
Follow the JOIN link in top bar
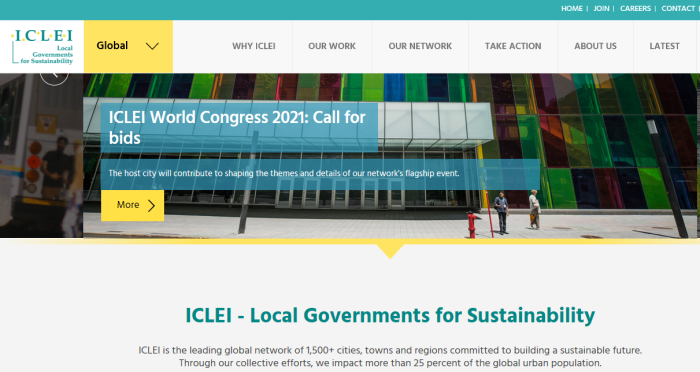(x=601, y=8)
